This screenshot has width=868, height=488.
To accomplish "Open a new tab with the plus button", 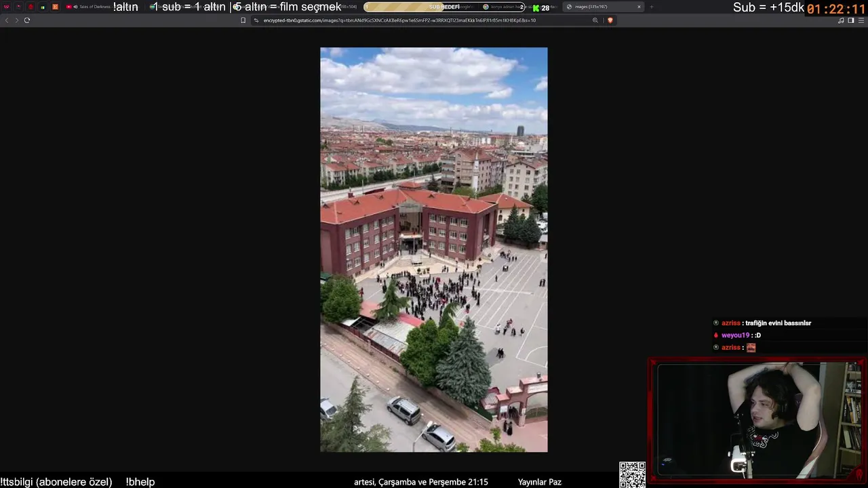I will (x=652, y=7).
